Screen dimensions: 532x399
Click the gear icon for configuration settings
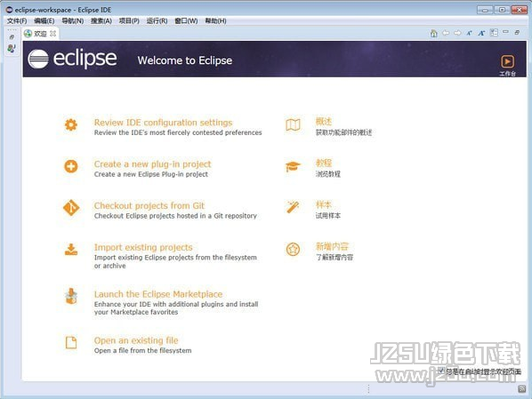[x=71, y=125]
